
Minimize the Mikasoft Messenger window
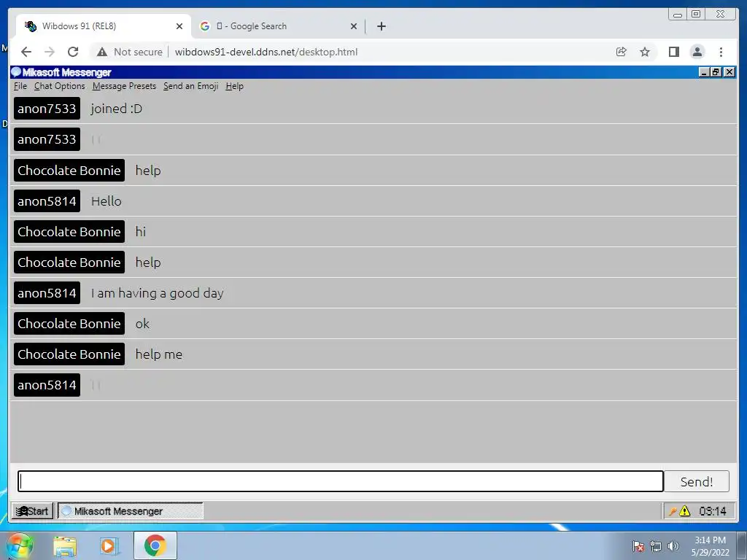(704, 72)
